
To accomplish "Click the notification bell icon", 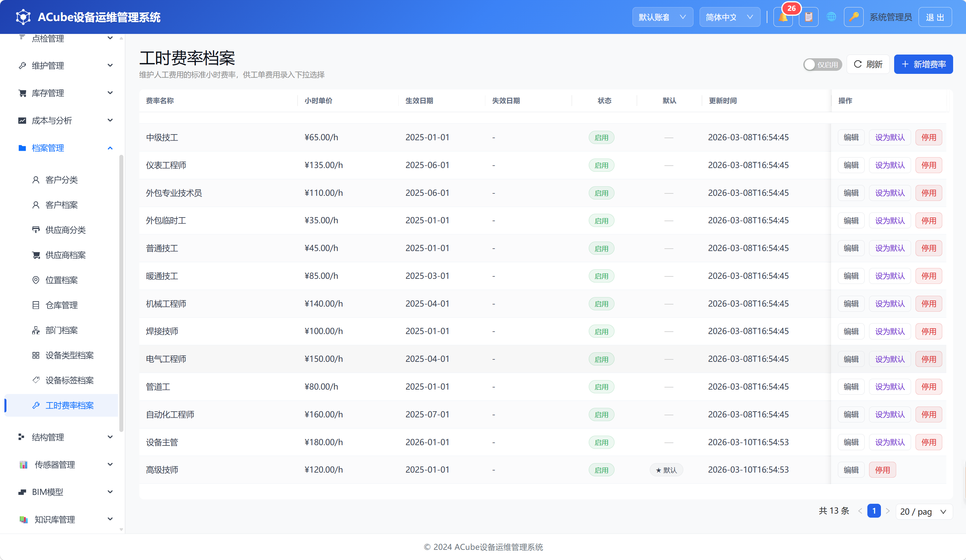I will coord(783,17).
